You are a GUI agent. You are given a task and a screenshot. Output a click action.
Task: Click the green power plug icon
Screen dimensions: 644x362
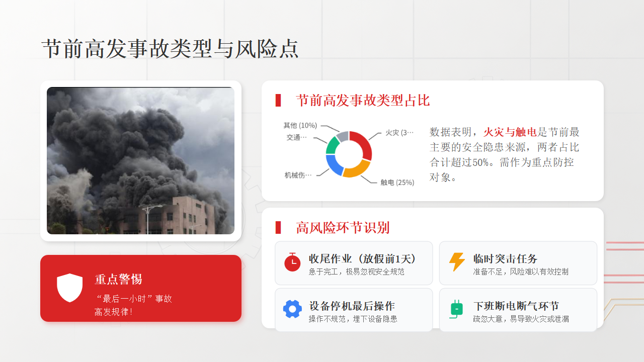coord(456,309)
